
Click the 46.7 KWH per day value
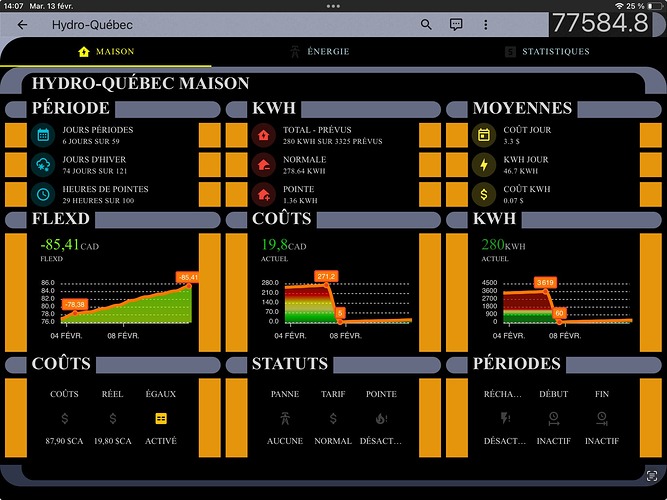520,171
